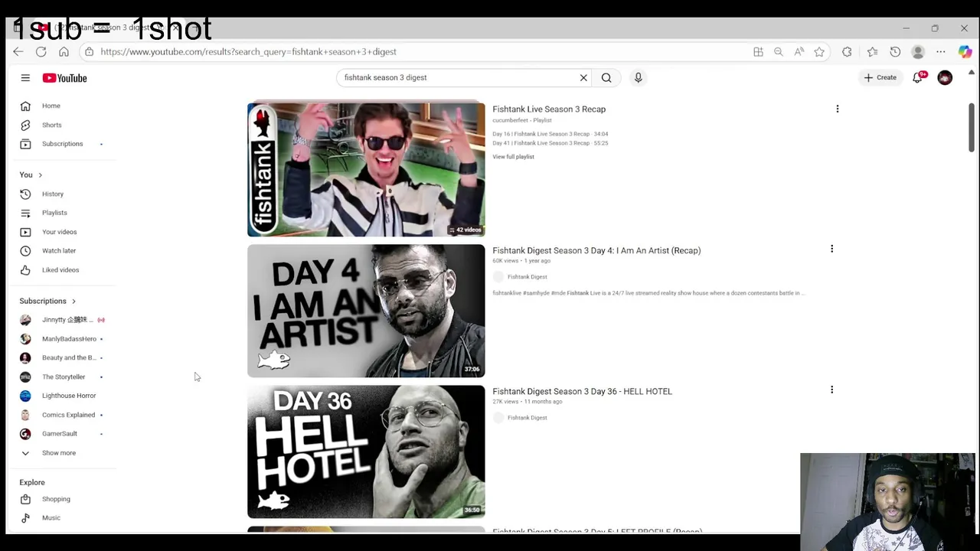Screen dimensions: 980x551
Task: Open the Day 4 I Am An Artist thumbnail
Action: pos(366,311)
